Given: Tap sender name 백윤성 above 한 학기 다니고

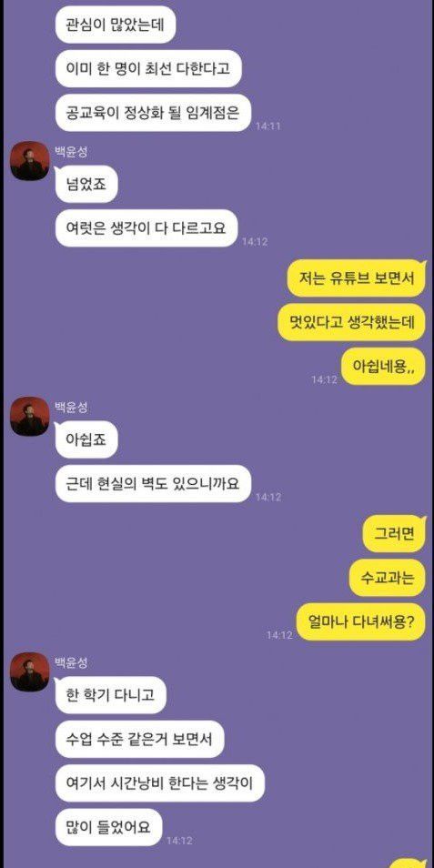Looking at the screenshot, I should pyautogui.click(x=71, y=662).
